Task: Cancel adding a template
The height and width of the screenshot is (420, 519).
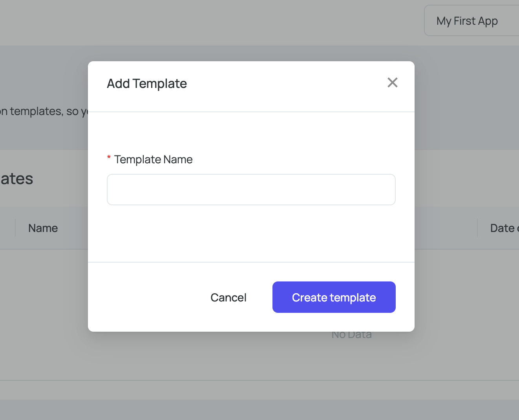Action: [228, 298]
